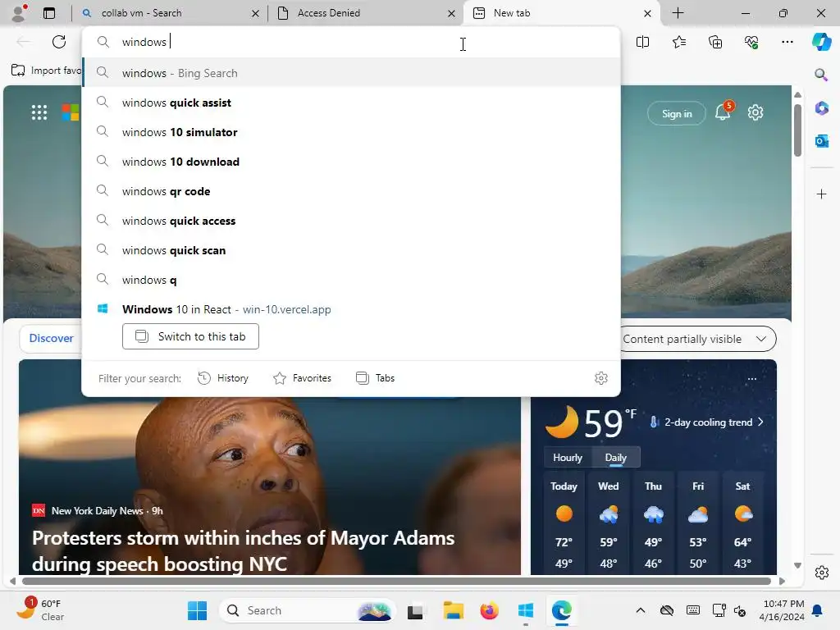Open Collections icon in toolbar
The height and width of the screenshot is (630, 840).
coord(715,42)
